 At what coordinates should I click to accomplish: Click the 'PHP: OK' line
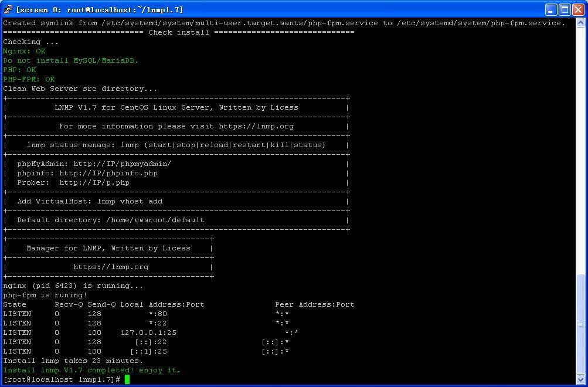tap(19, 70)
